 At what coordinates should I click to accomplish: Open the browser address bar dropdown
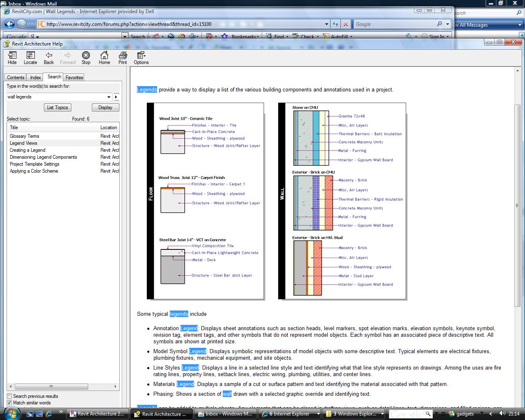326,24
